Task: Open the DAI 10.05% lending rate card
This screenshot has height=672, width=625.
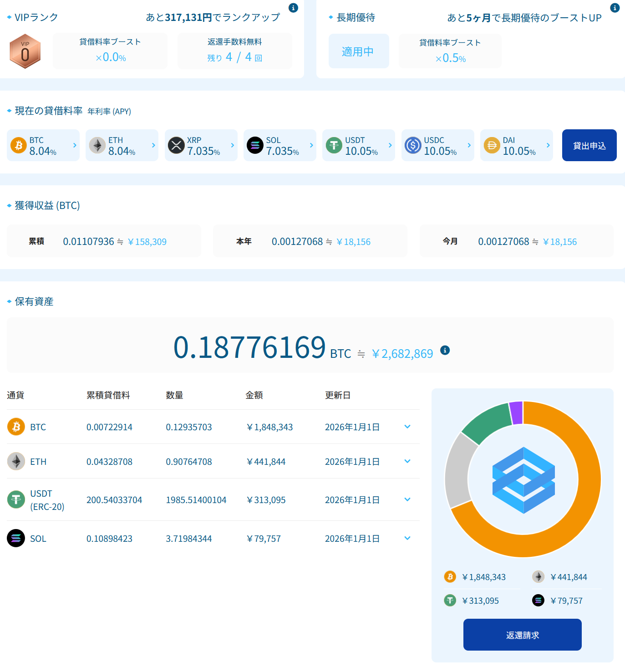Action: [516, 145]
